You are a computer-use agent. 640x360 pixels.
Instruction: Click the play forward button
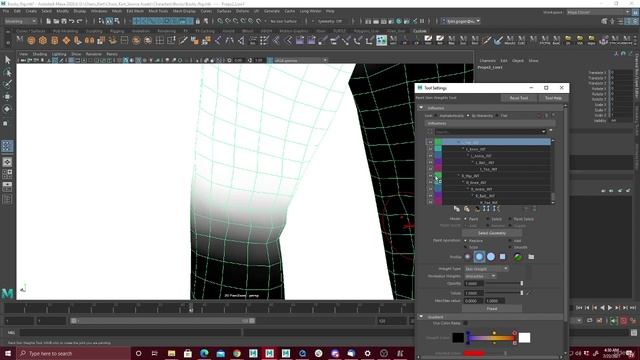click(610, 308)
